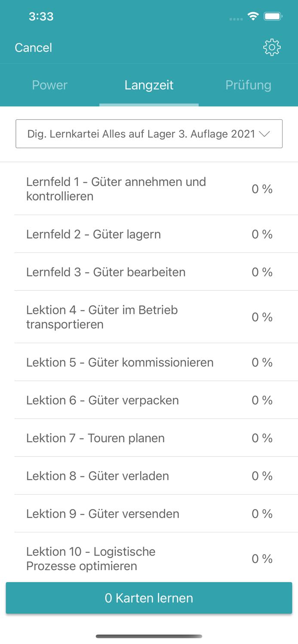The width and height of the screenshot is (298, 644).
Task: Expand the Dig. Lernkartei deck dropdown
Action: (149, 134)
